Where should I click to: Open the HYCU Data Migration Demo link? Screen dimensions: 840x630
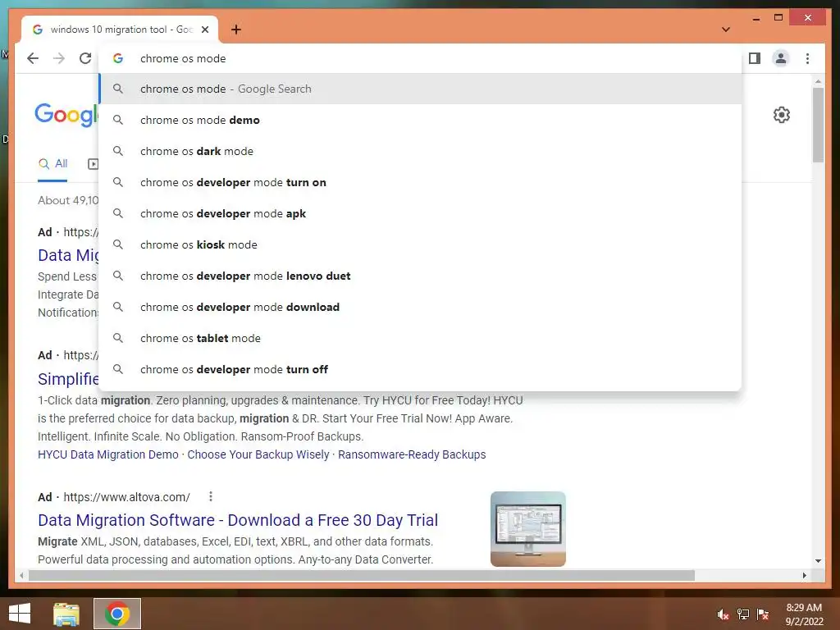[x=108, y=454]
